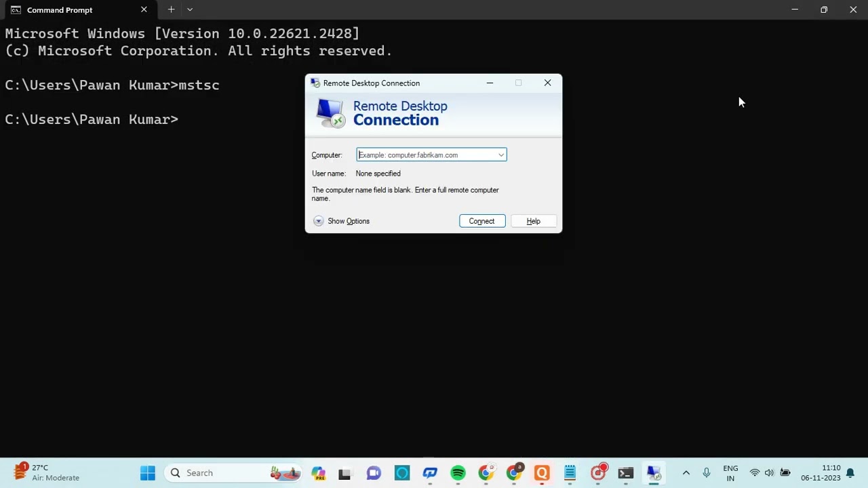This screenshot has height=488, width=868.
Task: Open Wi-Fi network settings tray icon
Action: click(754, 472)
